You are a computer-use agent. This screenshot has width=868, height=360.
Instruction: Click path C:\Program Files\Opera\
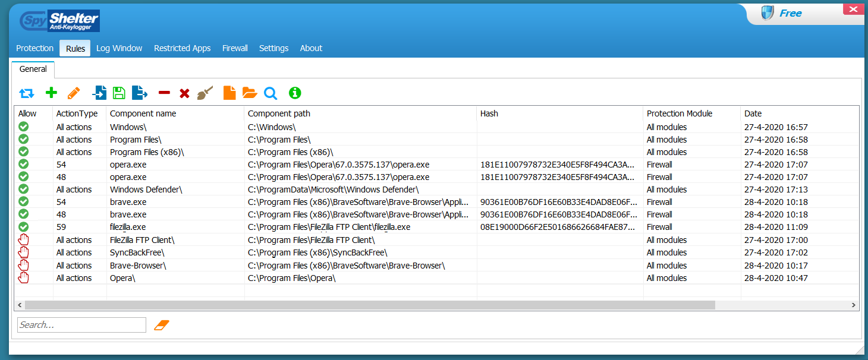pos(292,278)
